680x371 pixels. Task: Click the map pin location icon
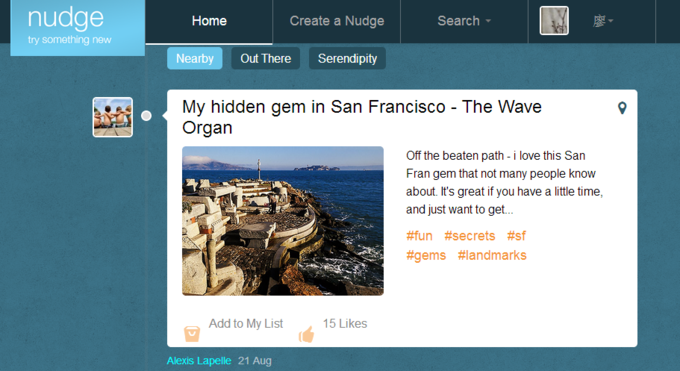pyautogui.click(x=622, y=108)
